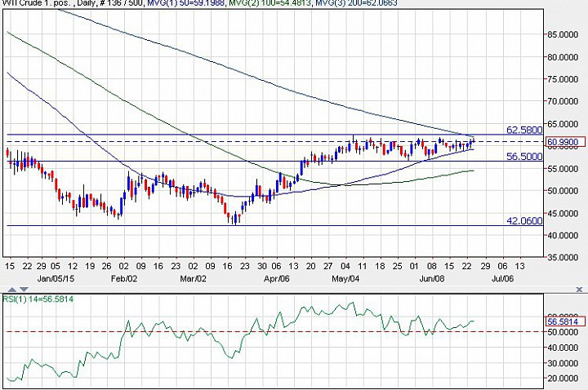Close the RSI indicator panel
The image size is (588, 390).
(579, 289)
